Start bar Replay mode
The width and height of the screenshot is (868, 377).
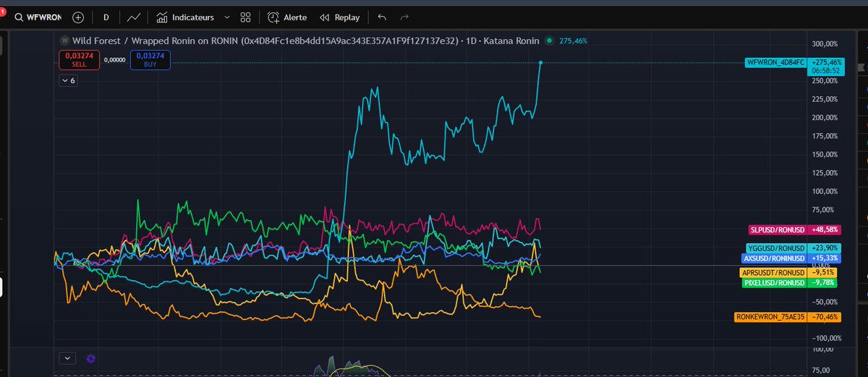(x=340, y=17)
